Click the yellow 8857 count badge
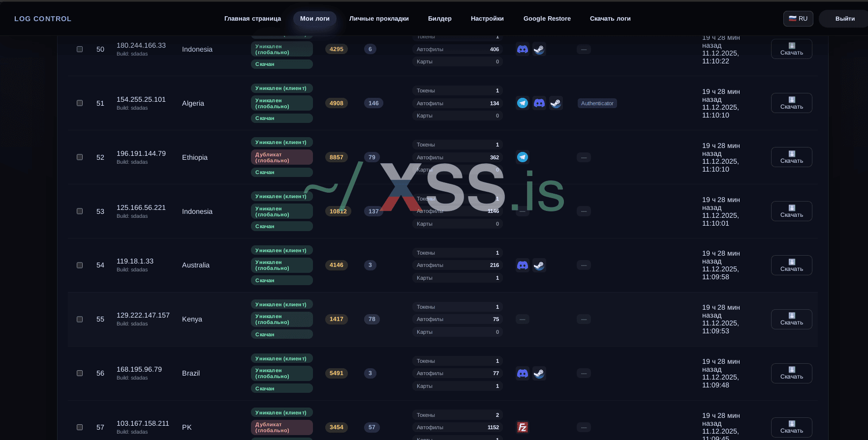This screenshot has width=868, height=440. (x=337, y=157)
